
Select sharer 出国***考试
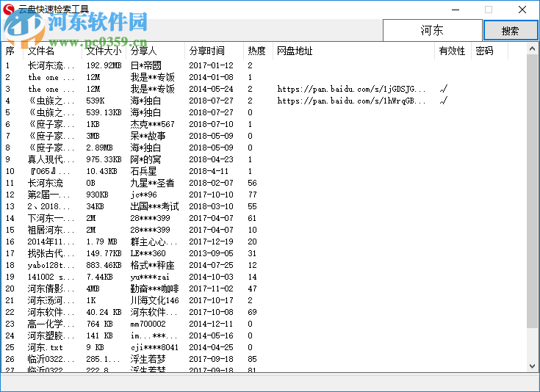(x=154, y=206)
